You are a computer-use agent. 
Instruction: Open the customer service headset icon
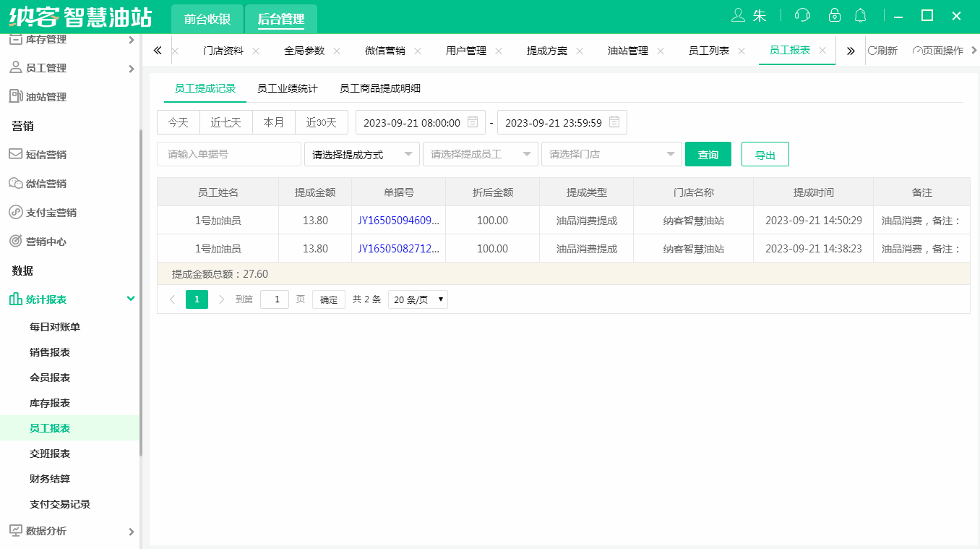click(x=802, y=14)
